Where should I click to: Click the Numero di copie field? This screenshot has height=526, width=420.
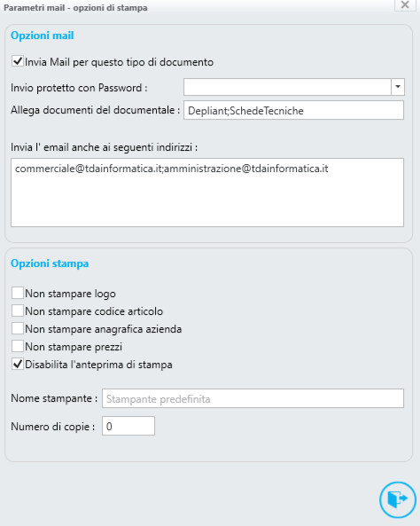pos(128,426)
